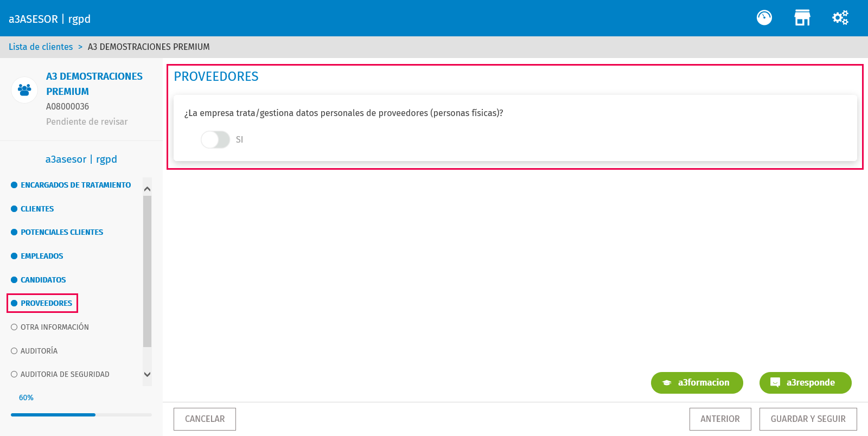Screen dimensions: 868x436
Task: Click the CANCELAR button
Action: [205, 419]
